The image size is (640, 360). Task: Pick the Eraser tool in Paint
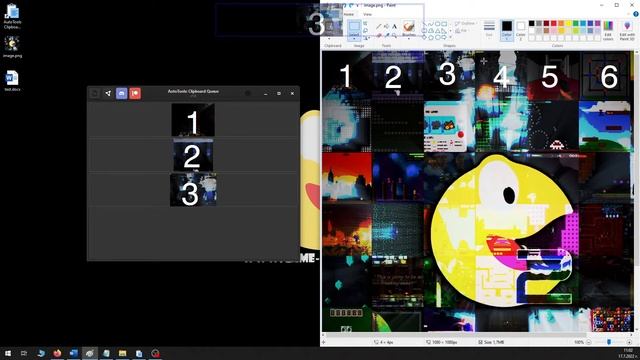coord(379,36)
